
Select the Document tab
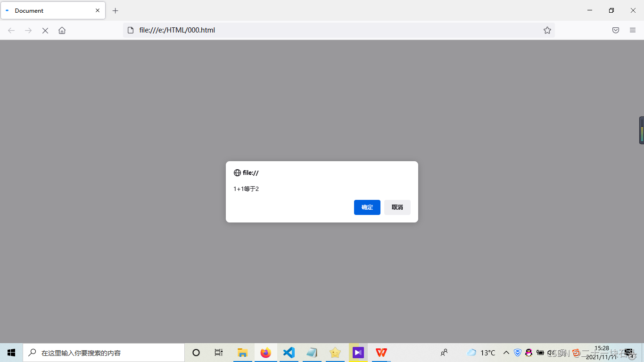53,10
